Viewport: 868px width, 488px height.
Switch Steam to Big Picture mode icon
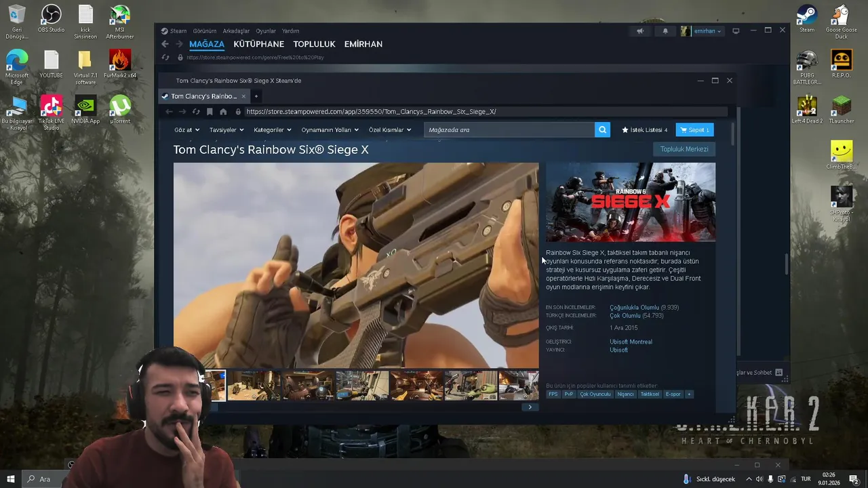coord(736,30)
